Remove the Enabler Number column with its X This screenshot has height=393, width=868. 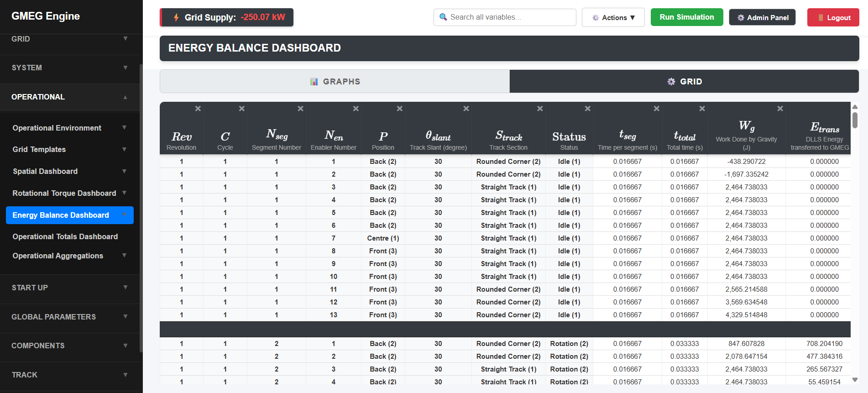(x=356, y=109)
